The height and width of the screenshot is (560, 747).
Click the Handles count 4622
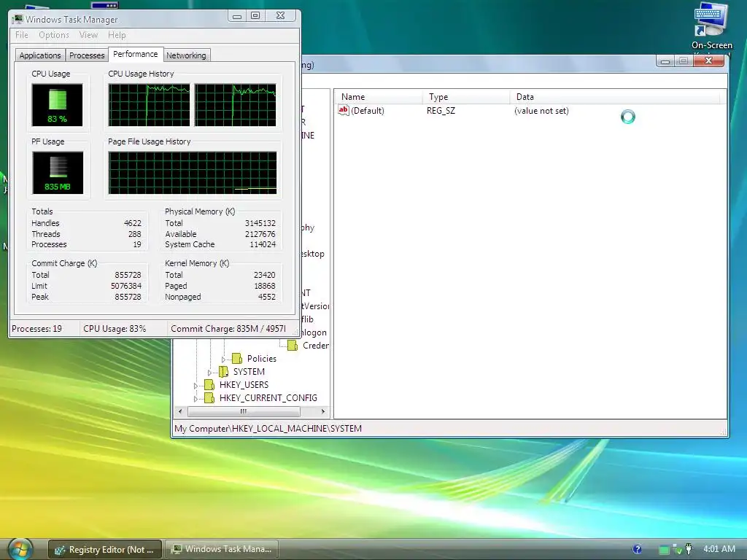[x=133, y=223]
